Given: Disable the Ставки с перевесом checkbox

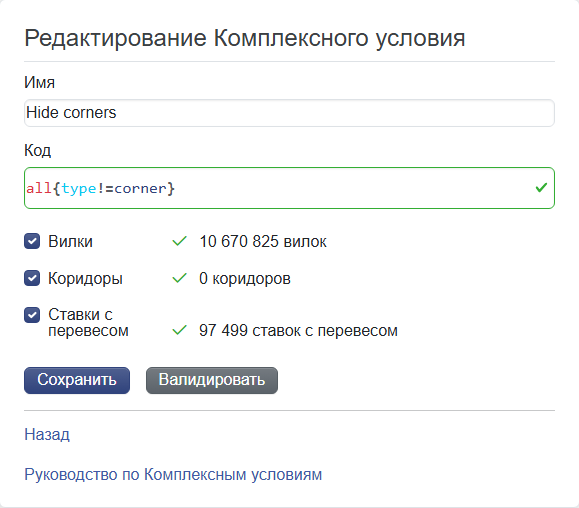Looking at the screenshot, I should click(32, 315).
